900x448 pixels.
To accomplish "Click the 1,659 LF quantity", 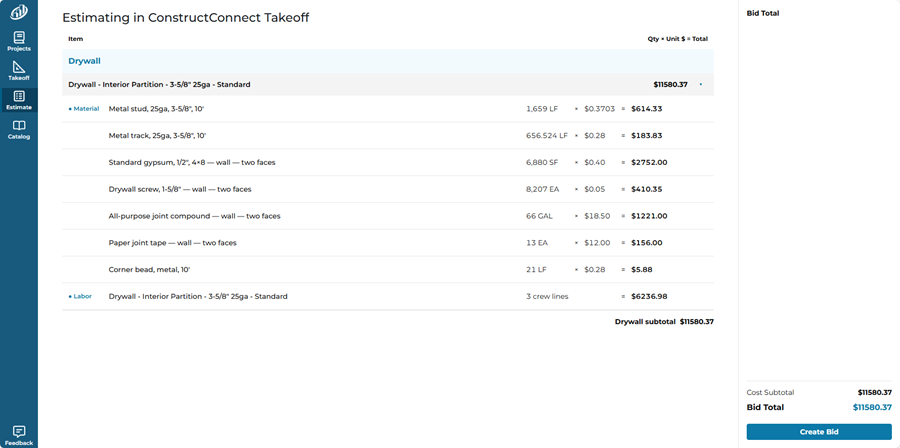I will (x=542, y=108).
